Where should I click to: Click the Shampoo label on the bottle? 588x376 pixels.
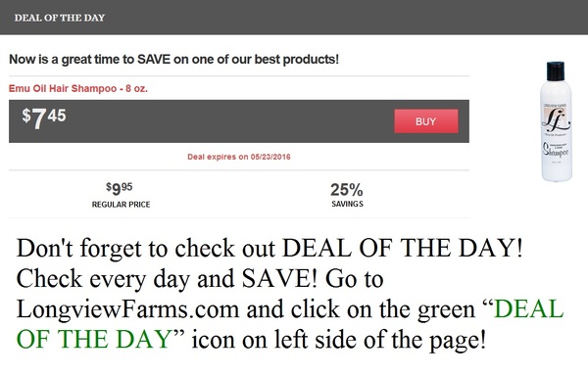(556, 151)
